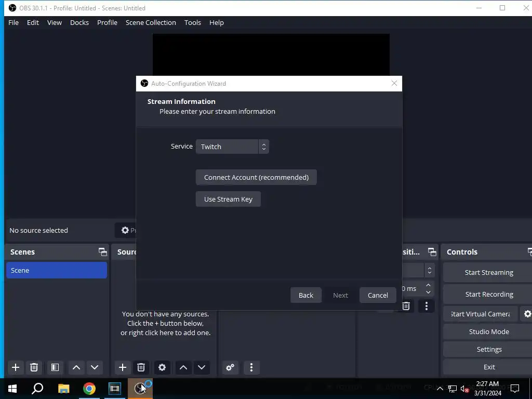Increase transition duration in ms
The image size is (532, 399).
(428, 285)
